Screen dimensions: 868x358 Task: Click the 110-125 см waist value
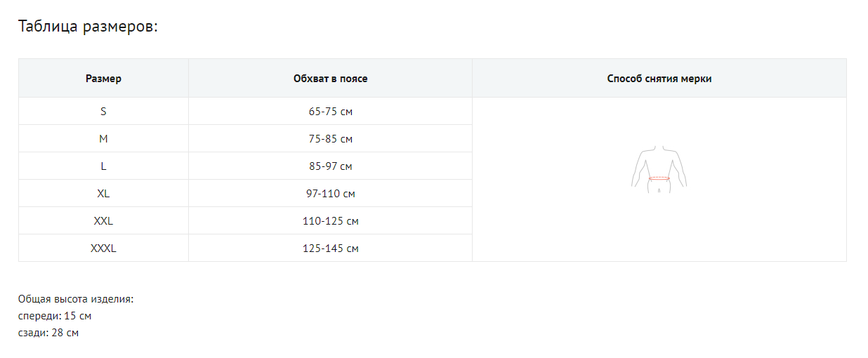point(330,221)
